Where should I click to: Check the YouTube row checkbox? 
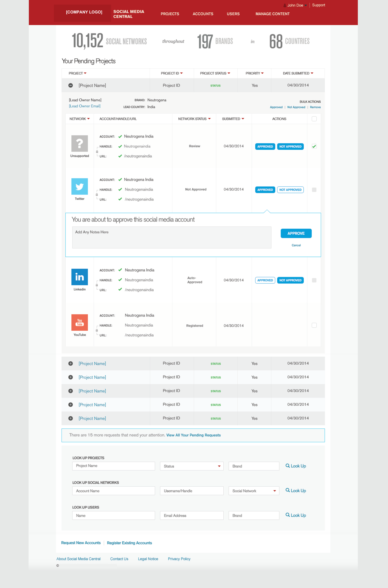point(314,325)
